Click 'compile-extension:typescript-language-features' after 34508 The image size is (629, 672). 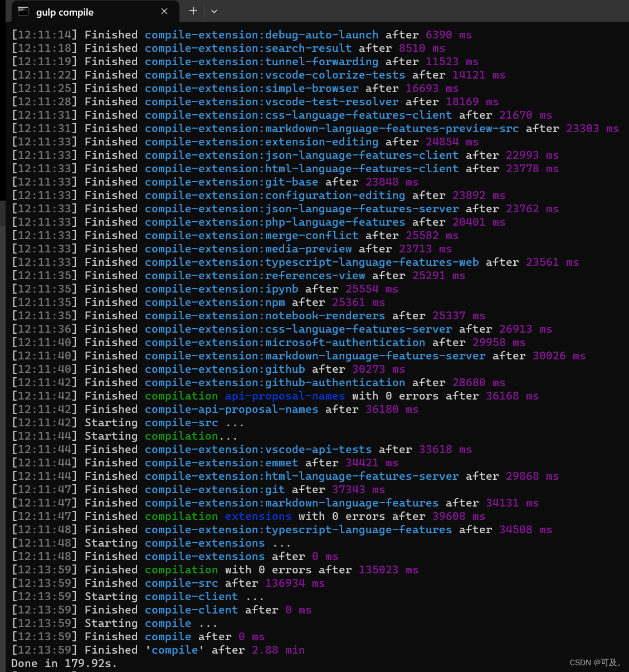coord(298,530)
